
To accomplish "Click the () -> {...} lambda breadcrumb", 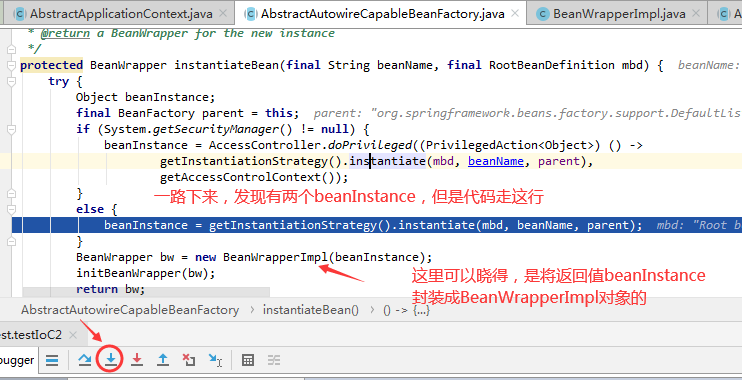I will point(406,310).
